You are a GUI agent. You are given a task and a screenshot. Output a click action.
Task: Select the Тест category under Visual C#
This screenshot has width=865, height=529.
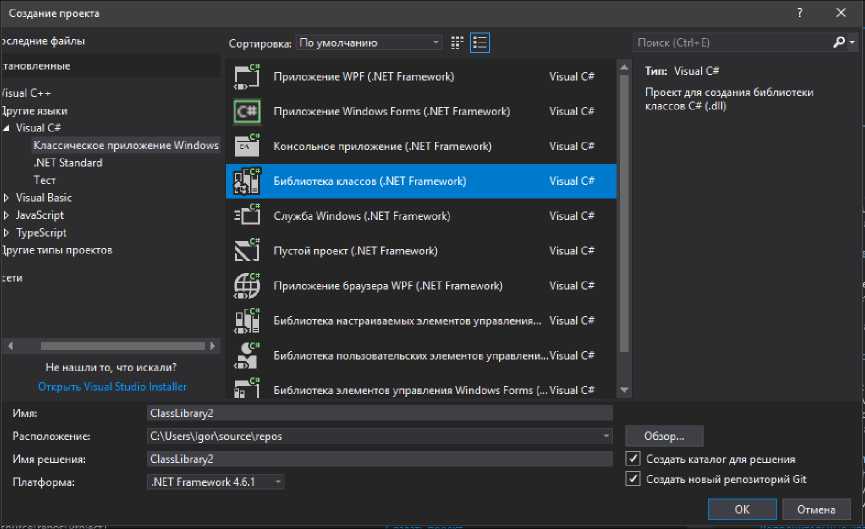tap(44, 180)
